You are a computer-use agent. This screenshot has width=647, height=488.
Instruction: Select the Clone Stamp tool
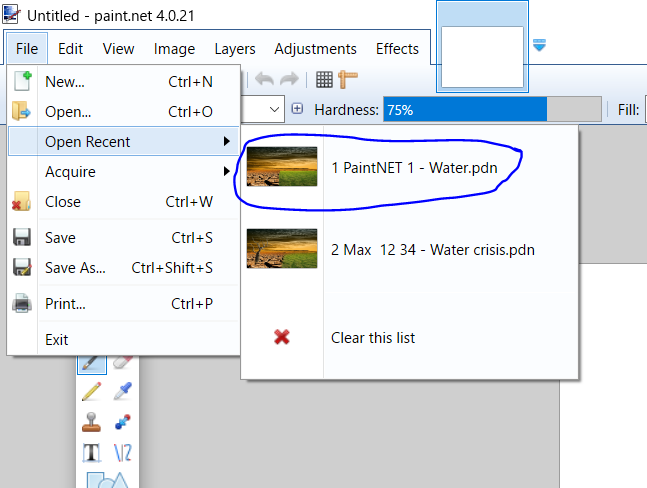(x=92, y=422)
